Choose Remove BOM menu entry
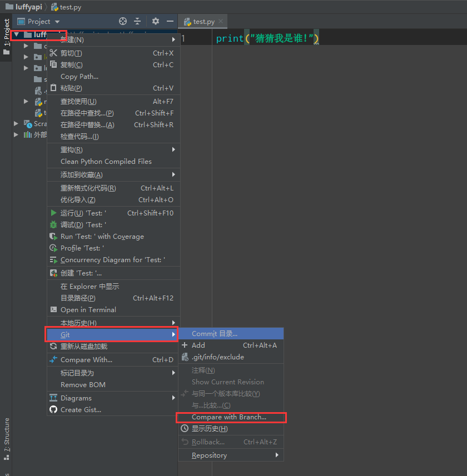The height and width of the screenshot is (476, 467). coord(113,385)
